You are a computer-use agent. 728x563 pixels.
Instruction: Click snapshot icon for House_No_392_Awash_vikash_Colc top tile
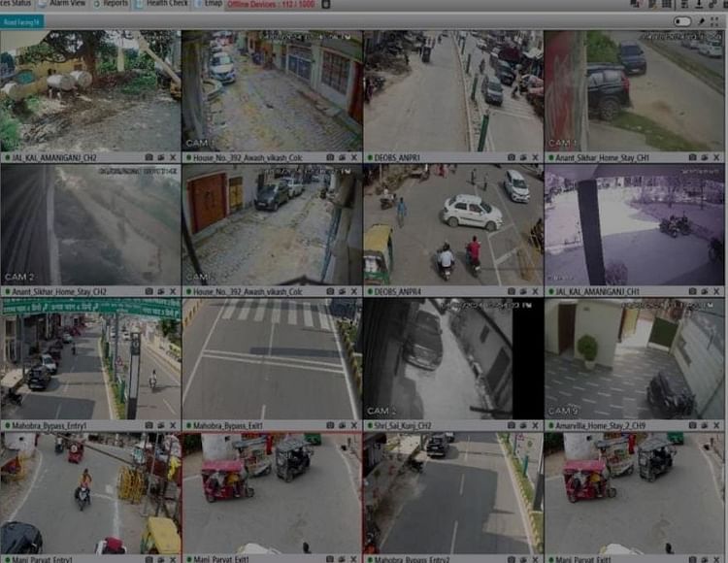coord(330,156)
